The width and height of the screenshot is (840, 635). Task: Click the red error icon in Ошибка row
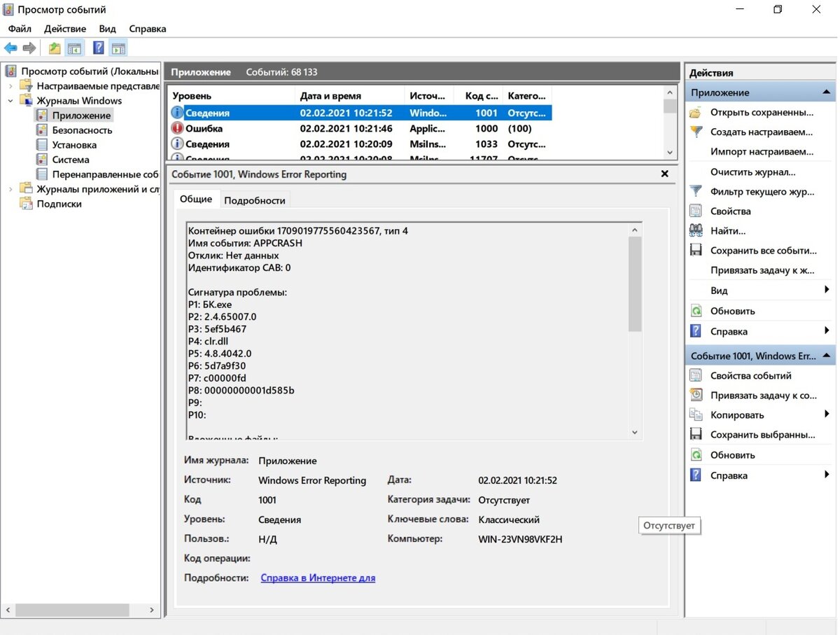(x=177, y=129)
